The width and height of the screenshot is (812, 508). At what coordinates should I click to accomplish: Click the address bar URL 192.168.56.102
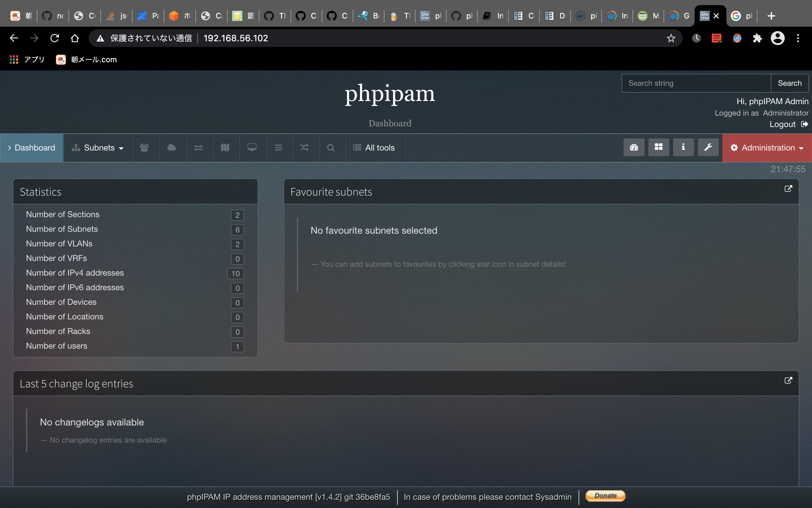click(236, 38)
